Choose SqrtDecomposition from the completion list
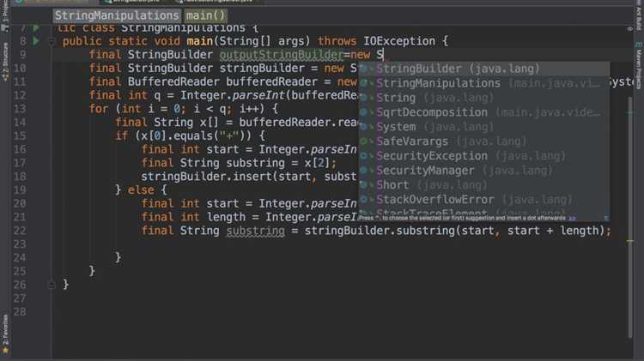 [483, 112]
